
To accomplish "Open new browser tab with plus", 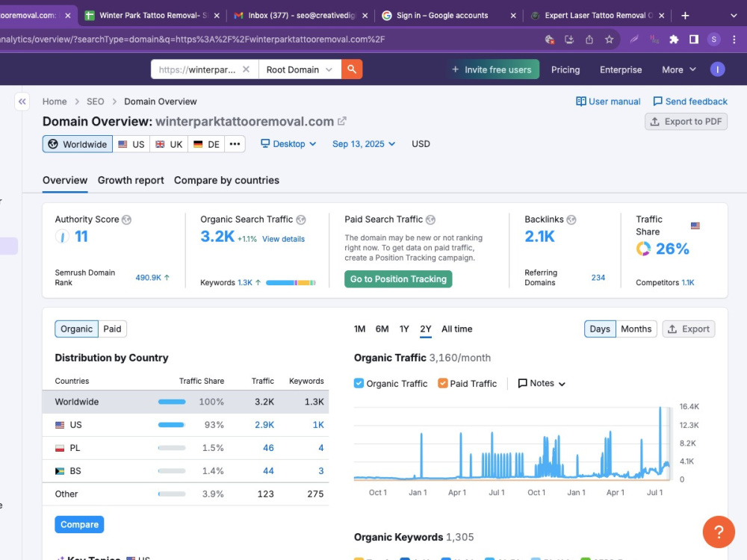I will click(685, 16).
